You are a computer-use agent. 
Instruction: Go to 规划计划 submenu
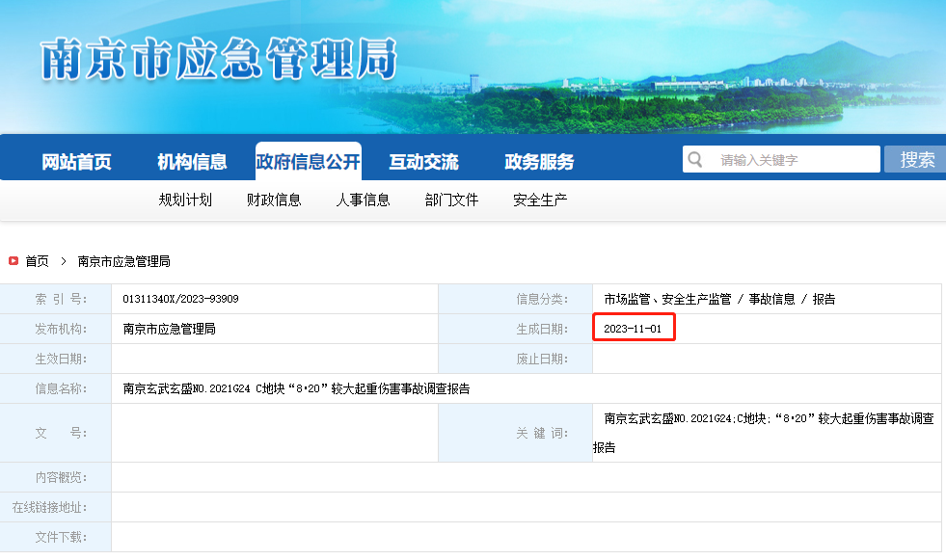185,200
